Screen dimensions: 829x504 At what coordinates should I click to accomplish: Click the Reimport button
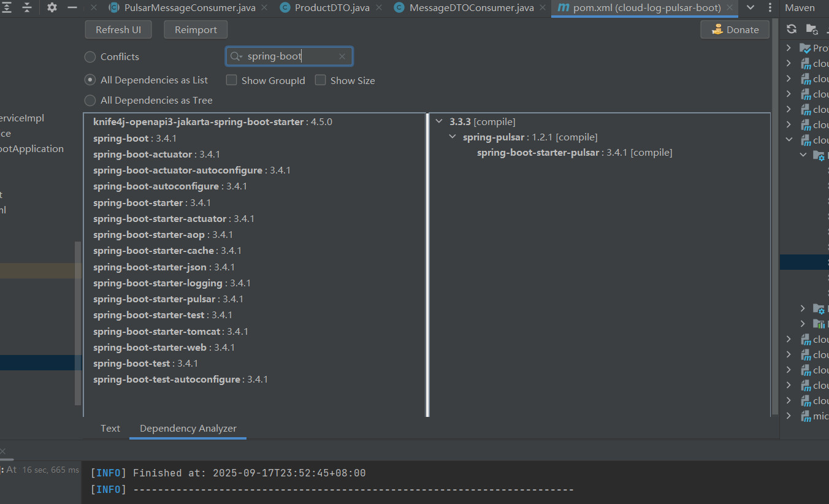tap(196, 30)
